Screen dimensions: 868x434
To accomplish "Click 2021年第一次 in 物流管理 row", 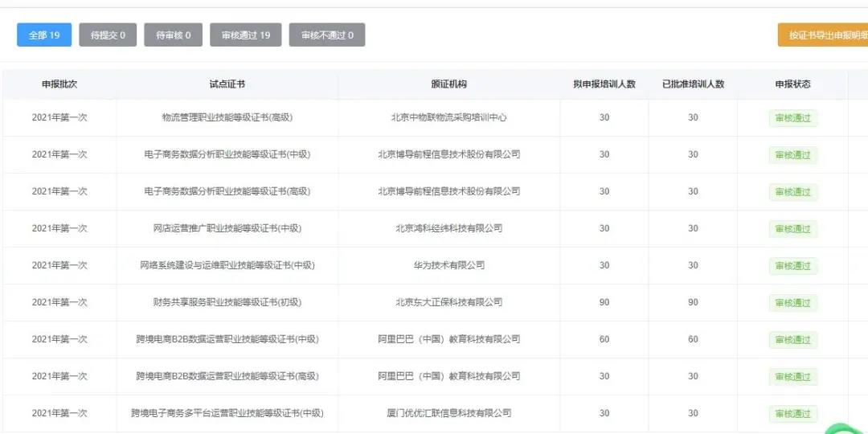I will click(x=59, y=117).
